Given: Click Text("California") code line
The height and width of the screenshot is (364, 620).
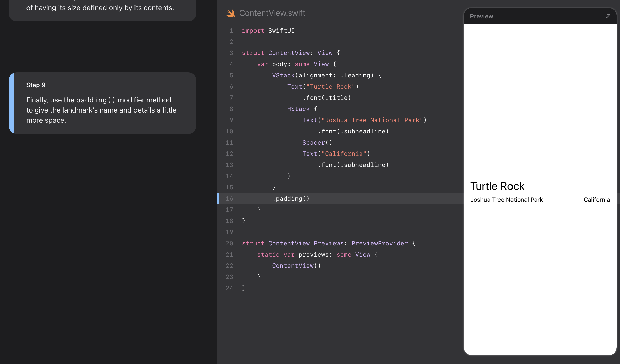Looking at the screenshot, I should pos(336,154).
